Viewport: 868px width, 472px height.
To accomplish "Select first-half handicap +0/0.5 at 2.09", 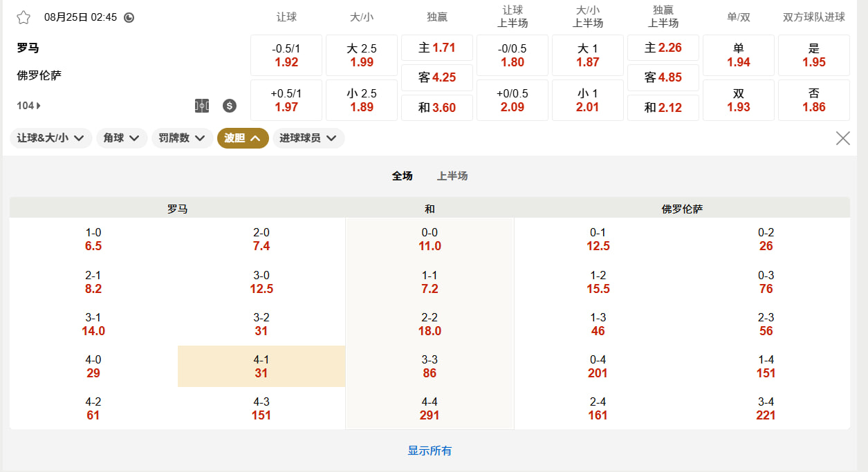I will point(513,100).
